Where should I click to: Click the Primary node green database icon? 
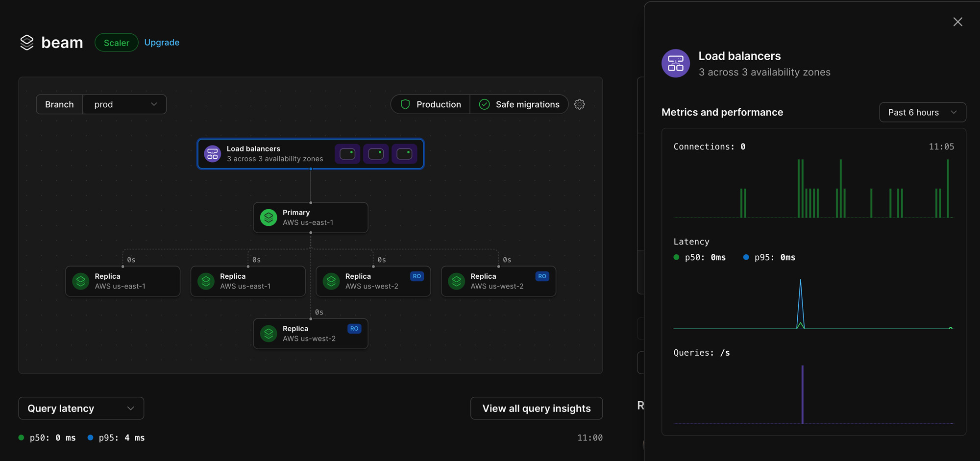(x=269, y=218)
